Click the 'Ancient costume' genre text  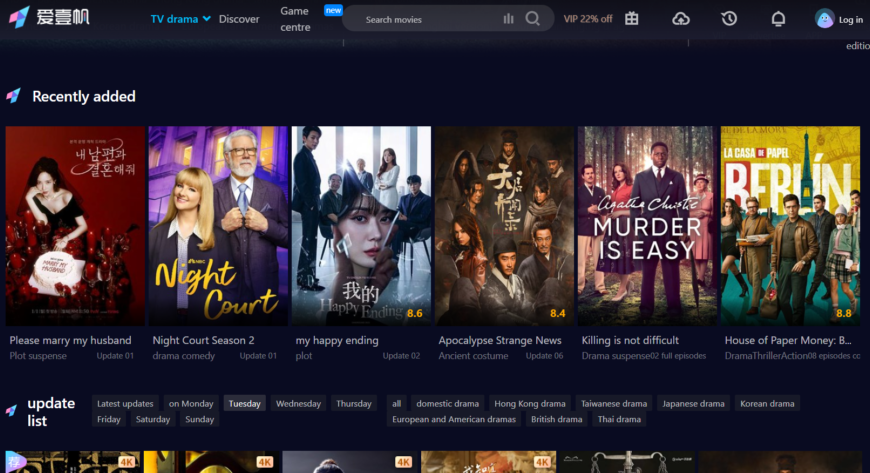[473, 356]
